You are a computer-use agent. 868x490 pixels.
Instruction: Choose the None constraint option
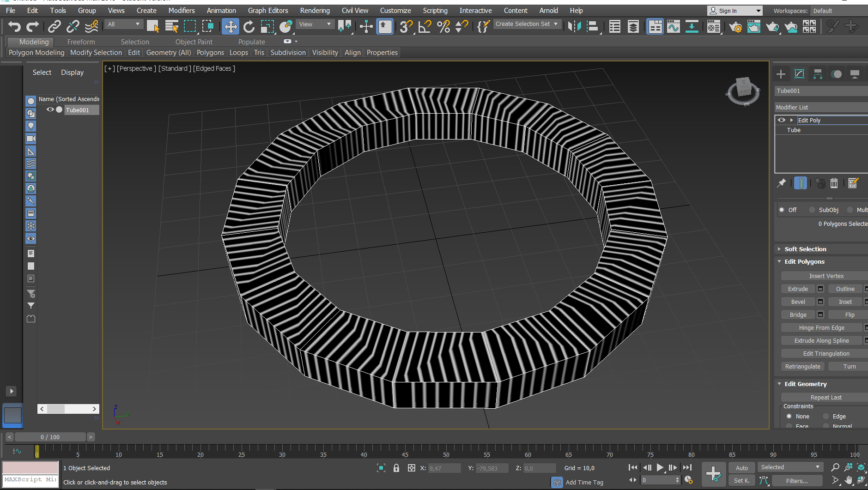(789, 416)
